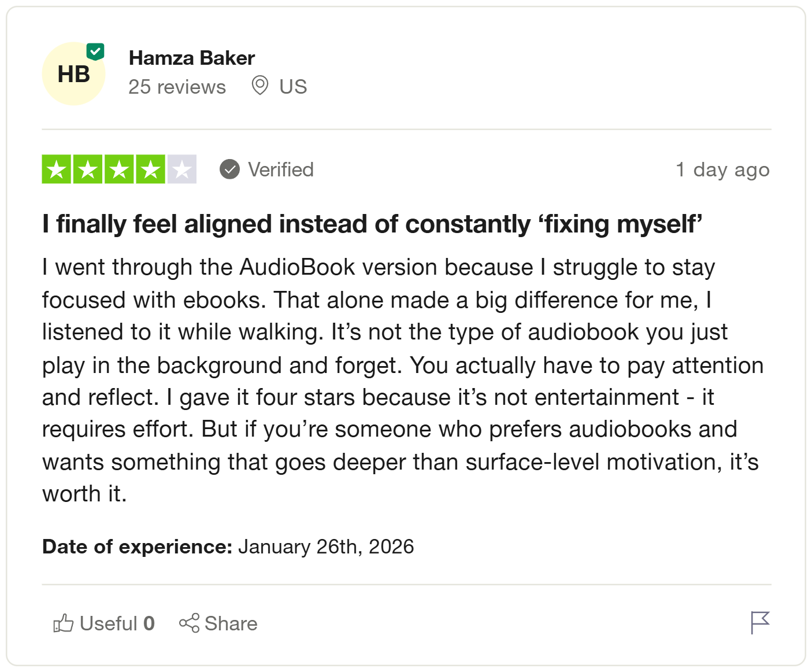Open the 25 reviews link
The image size is (812, 672).
coord(177,87)
